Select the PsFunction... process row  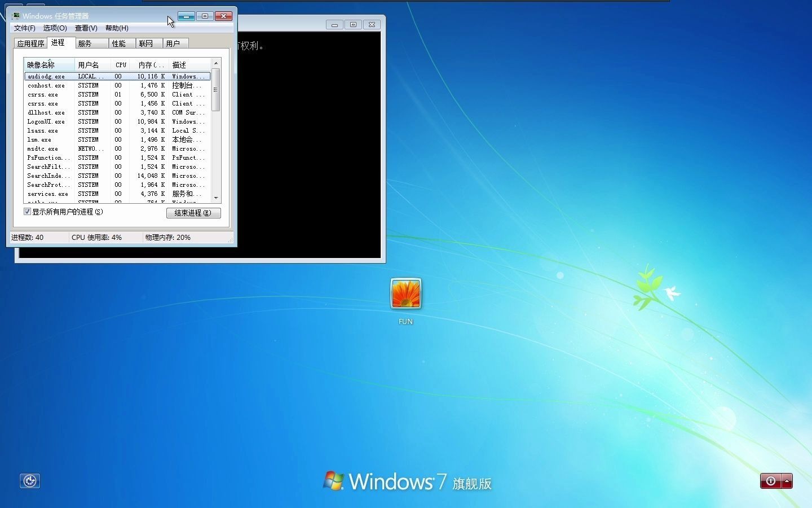[x=117, y=157]
